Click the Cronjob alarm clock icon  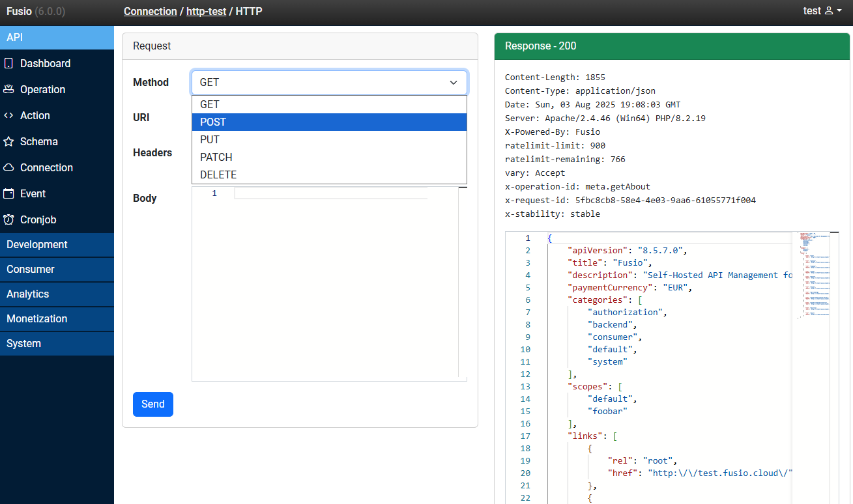click(x=8, y=219)
